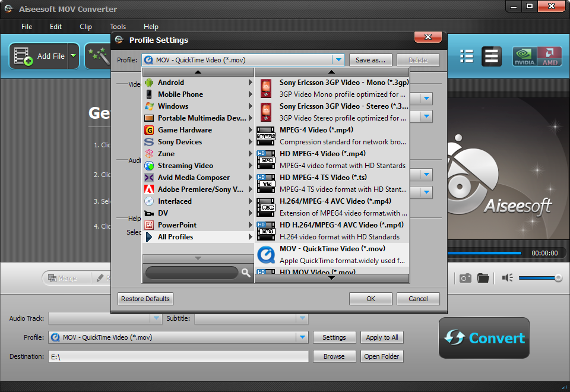Image resolution: width=570 pixels, height=392 pixels.
Task: Click the Convert button
Action: coord(484,338)
